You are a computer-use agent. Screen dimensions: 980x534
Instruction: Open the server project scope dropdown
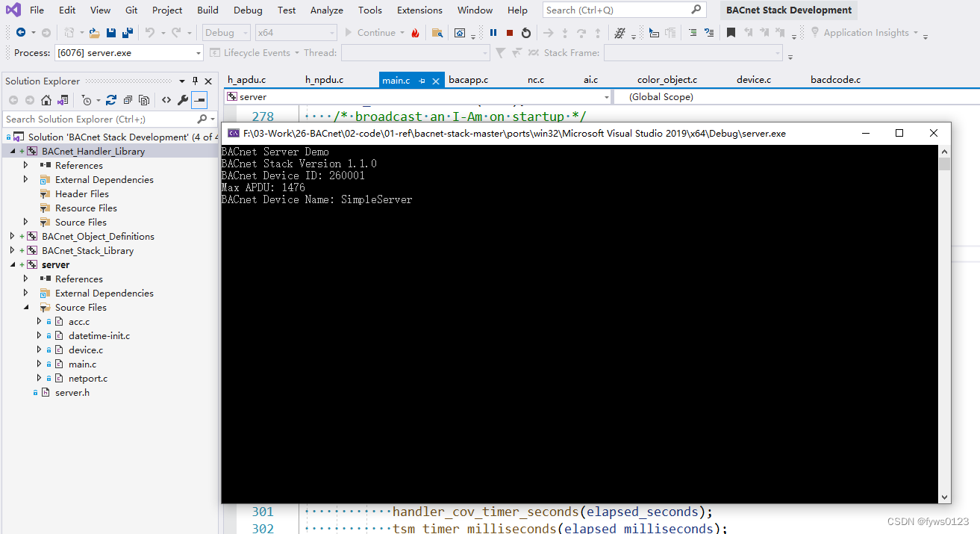417,97
